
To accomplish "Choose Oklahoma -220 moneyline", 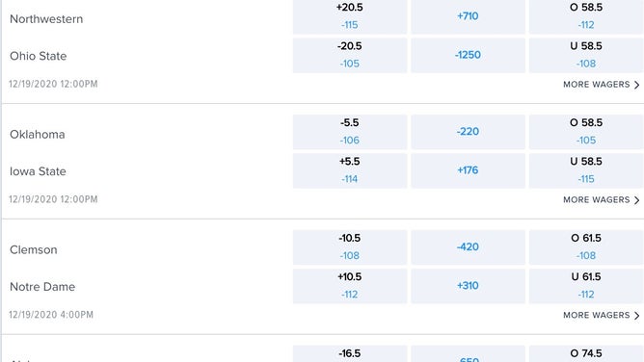I will point(468,132).
